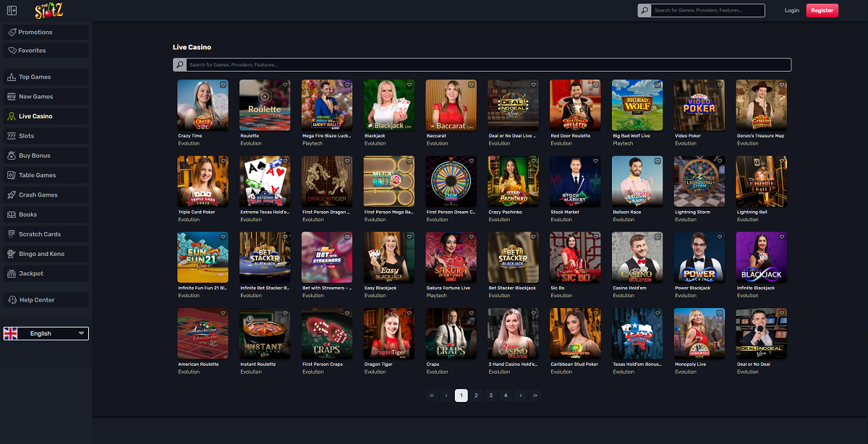Jump to the first page with double arrow
Image resolution: width=868 pixels, height=444 pixels.
[432, 396]
